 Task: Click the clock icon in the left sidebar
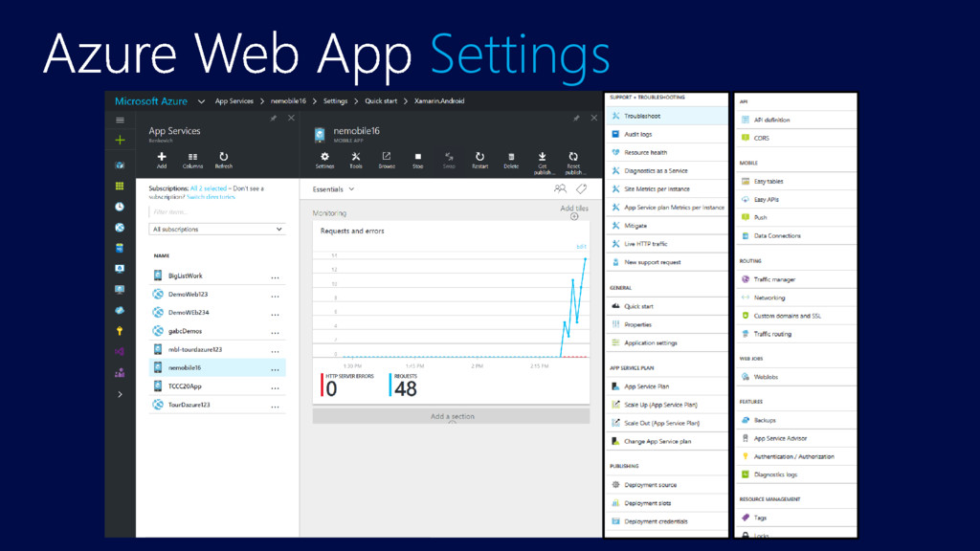click(120, 207)
